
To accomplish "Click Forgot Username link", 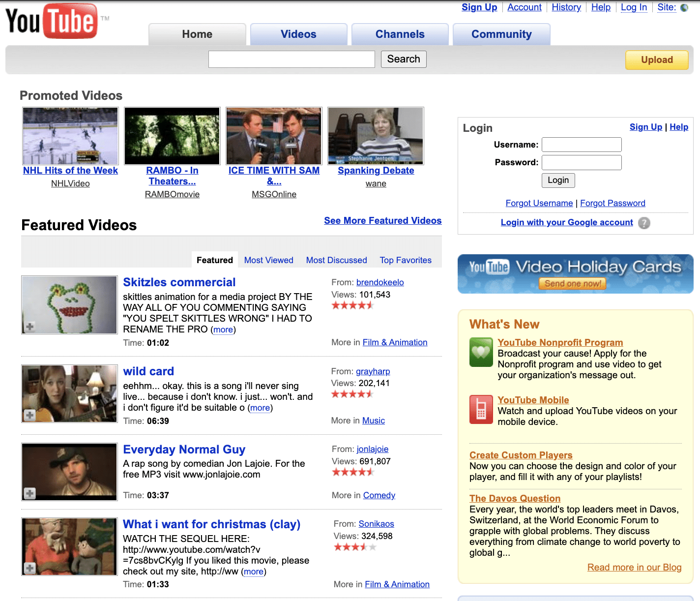I will point(539,203).
